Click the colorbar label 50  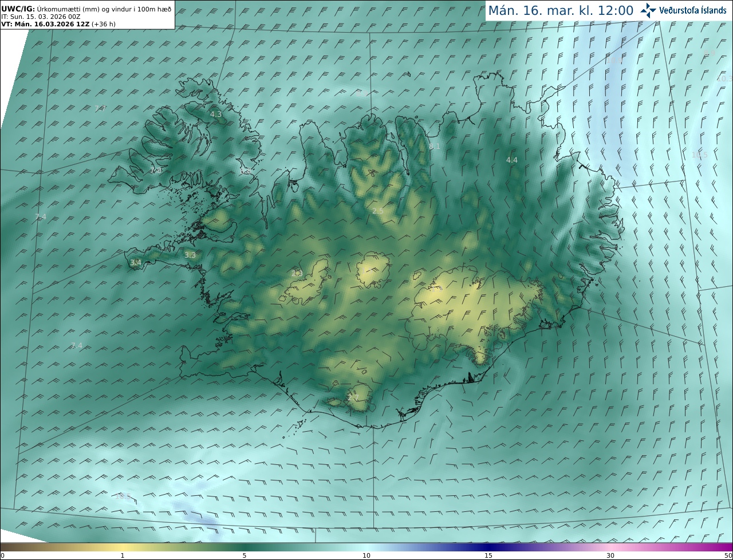click(728, 555)
